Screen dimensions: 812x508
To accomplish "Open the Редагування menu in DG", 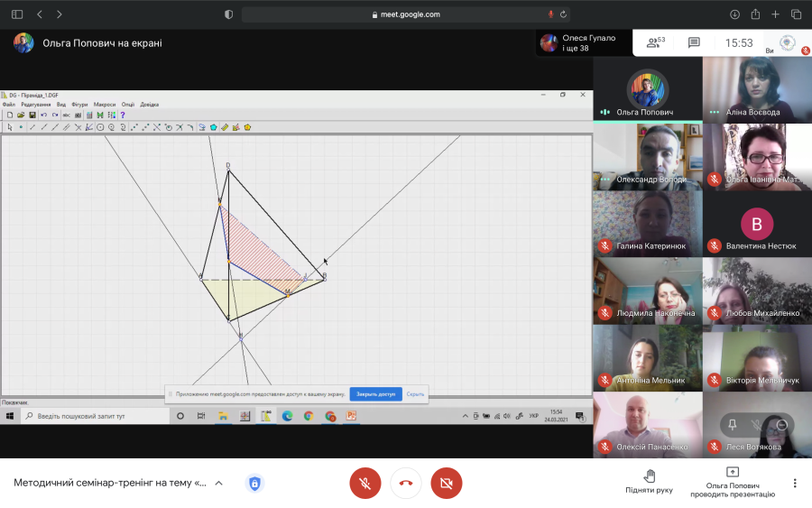I will (36, 105).
